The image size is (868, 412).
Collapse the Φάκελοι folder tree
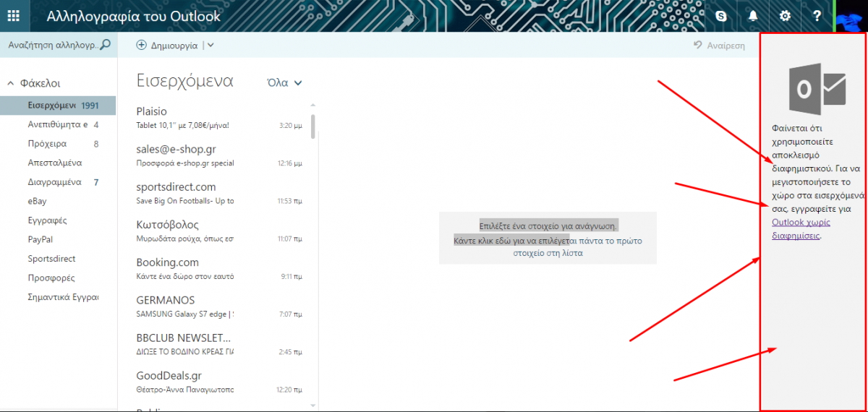tap(11, 83)
